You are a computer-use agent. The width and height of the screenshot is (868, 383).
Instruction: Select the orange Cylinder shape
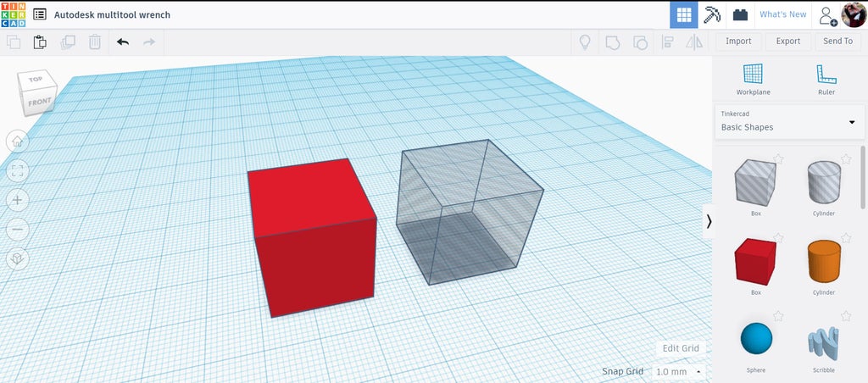tap(824, 261)
